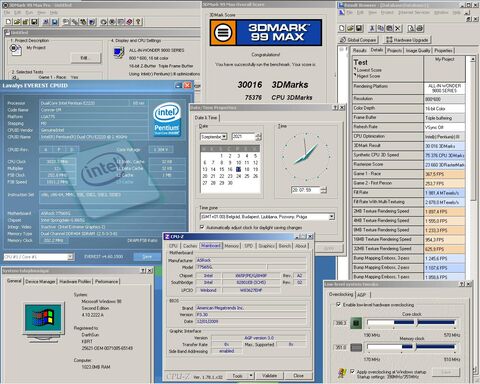The image size is (480, 384).
Task: Click the green GPU chip icon by Core clock
Action: (x=356, y=323)
